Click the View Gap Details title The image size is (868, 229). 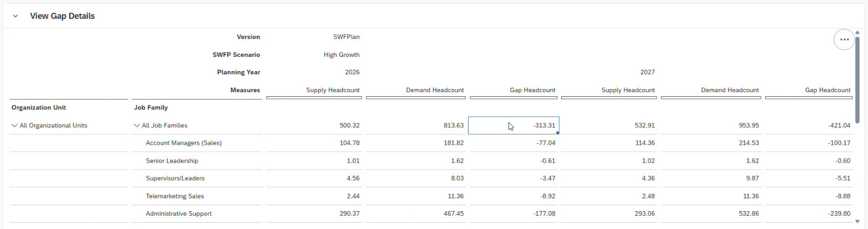point(62,16)
